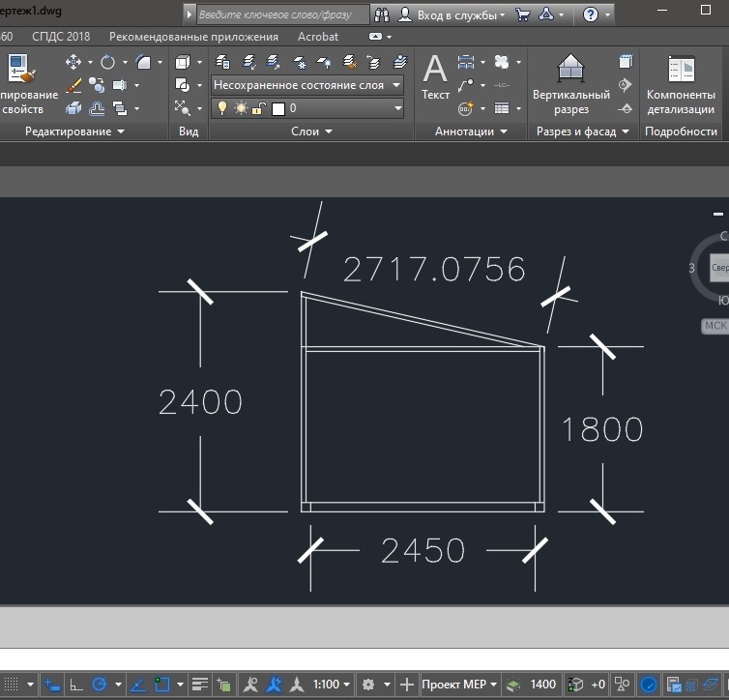Screen dimensions: 729x700
Task: Click the multileader arrow icon
Action: (466, 85)
